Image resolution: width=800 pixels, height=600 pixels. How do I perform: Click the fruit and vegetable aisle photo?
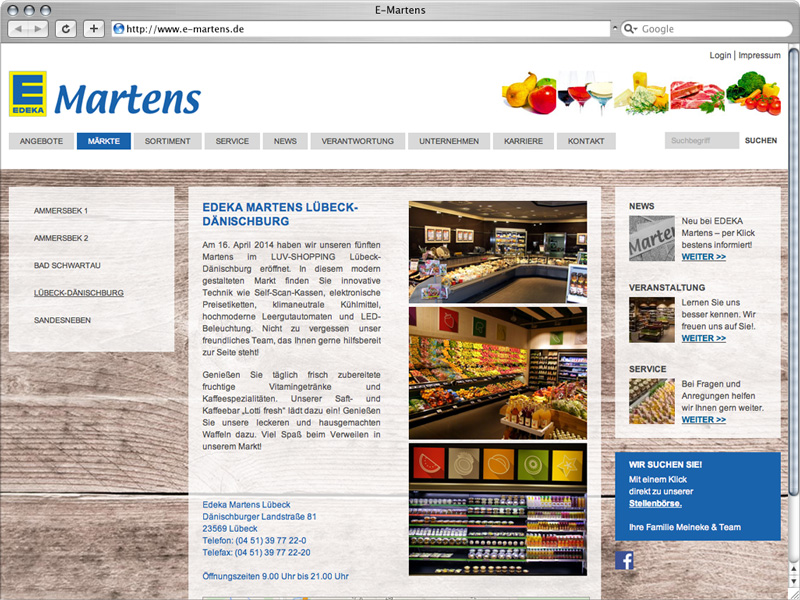click(497, 373)
